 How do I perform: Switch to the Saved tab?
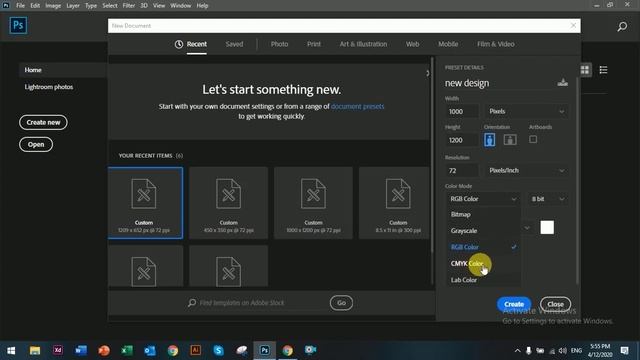(234, 44)
